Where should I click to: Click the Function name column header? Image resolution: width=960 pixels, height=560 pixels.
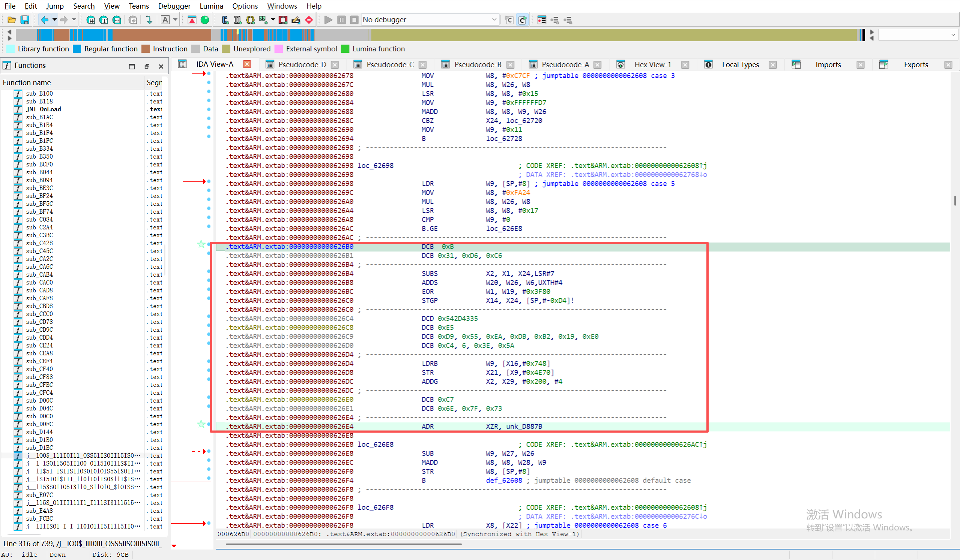click(x=27, y=82)
